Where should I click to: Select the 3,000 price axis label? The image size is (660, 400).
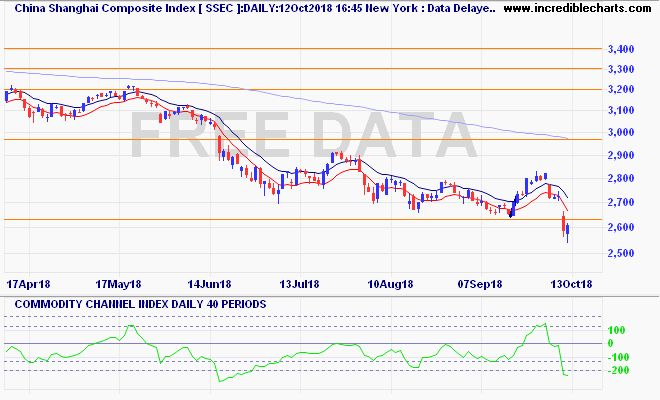click(x=621, y=132)
